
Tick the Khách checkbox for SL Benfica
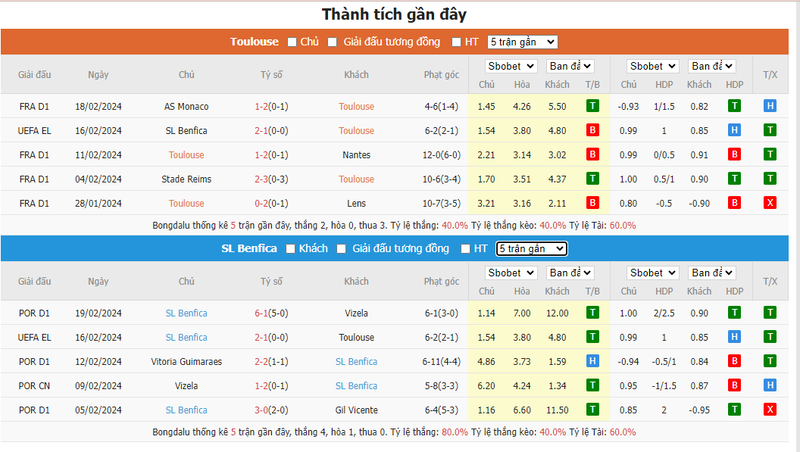tap(290, 249)
